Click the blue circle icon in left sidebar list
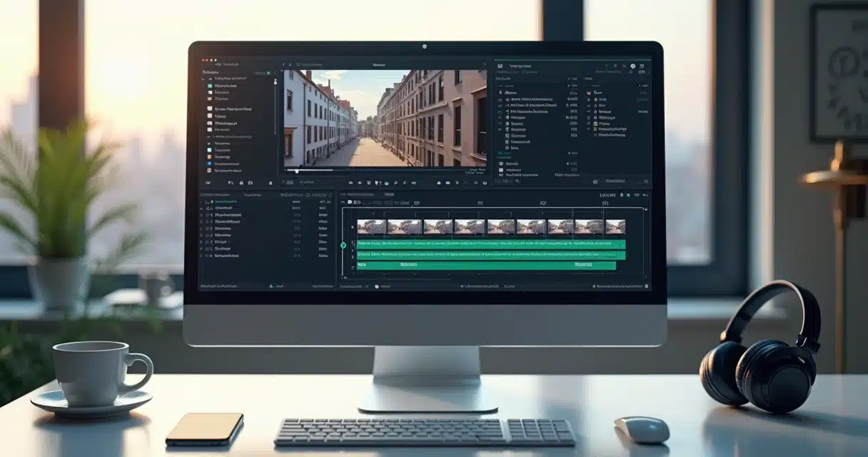The height and width of the screenshot is (457, 868). 210,164
